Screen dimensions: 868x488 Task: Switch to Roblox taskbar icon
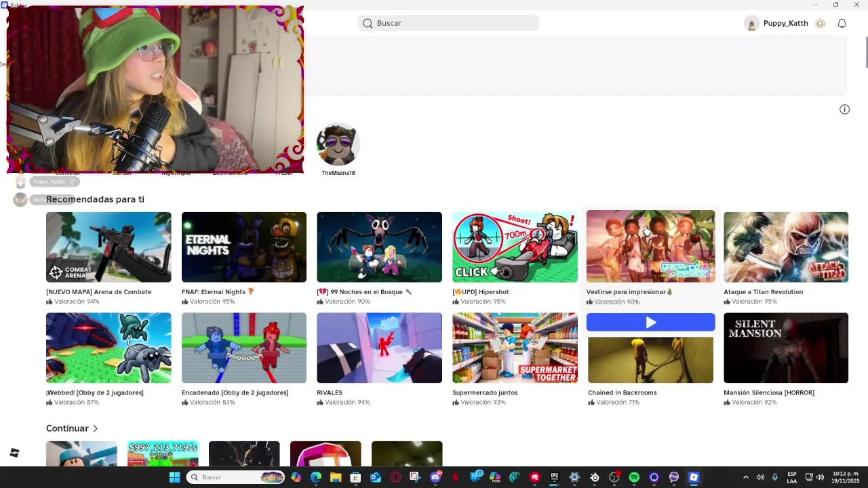point(694,477)
